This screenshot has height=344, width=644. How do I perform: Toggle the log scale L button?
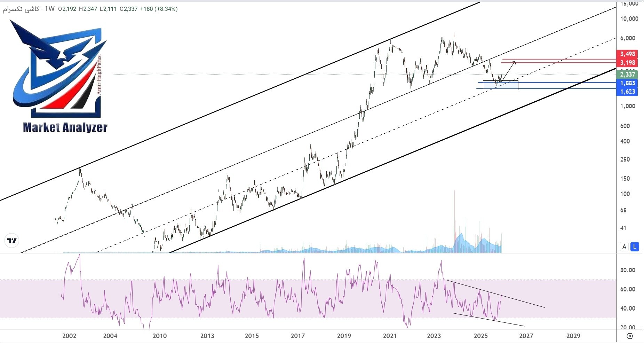tap(635, 247)
